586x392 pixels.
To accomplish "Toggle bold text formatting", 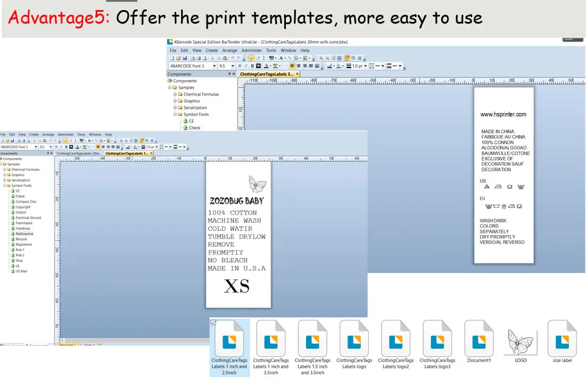I will click(x=240, y=66).
